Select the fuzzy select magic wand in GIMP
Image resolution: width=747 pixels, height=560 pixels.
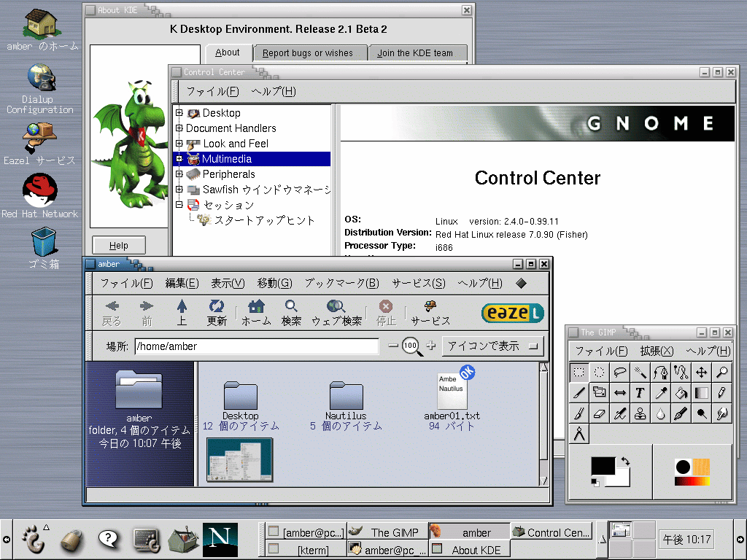coord(640,372)
